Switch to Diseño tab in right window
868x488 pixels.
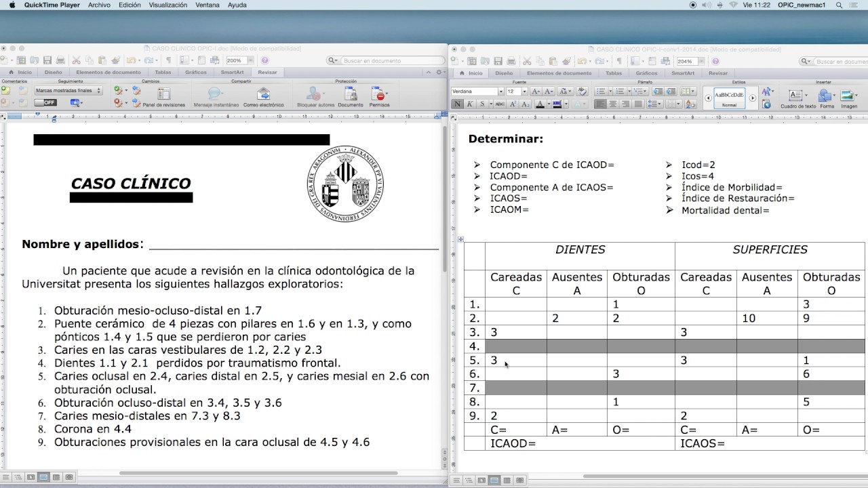[x=504, y=73]
